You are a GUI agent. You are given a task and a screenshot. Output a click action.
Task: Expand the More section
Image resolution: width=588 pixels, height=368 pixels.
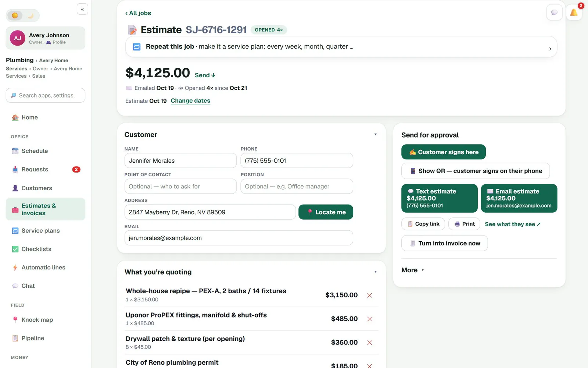pyautogui.click(x=413, y=270)
